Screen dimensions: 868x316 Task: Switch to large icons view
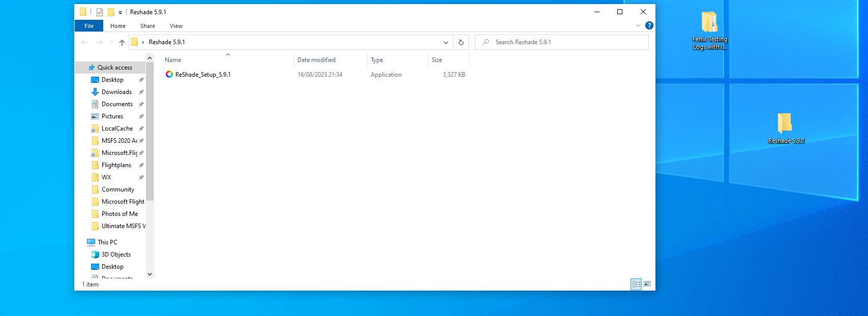coord(647,285)
